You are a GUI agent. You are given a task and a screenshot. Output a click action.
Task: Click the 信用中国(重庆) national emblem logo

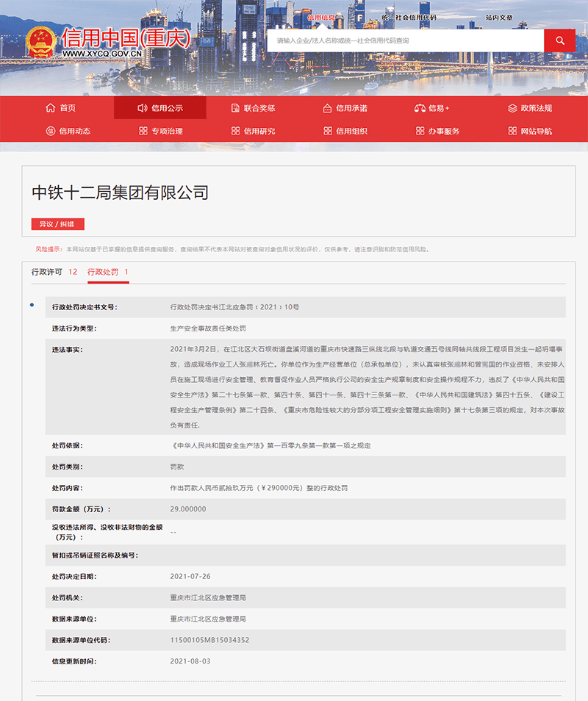pyautogui.click(x=40, y=42)
